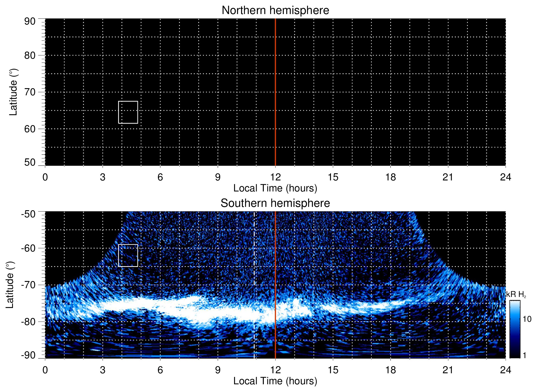Click the 6 tick on southern time axis

[x=160, y=370]
